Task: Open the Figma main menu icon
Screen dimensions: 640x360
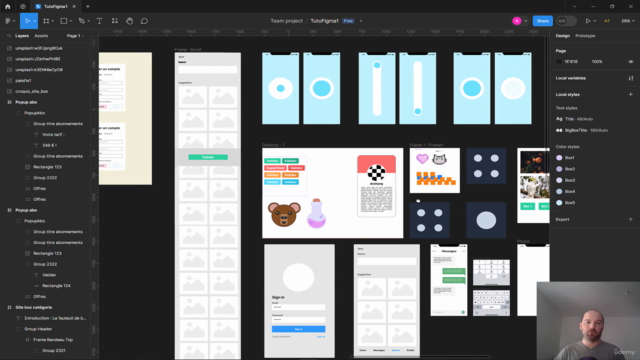Action: 8,21
